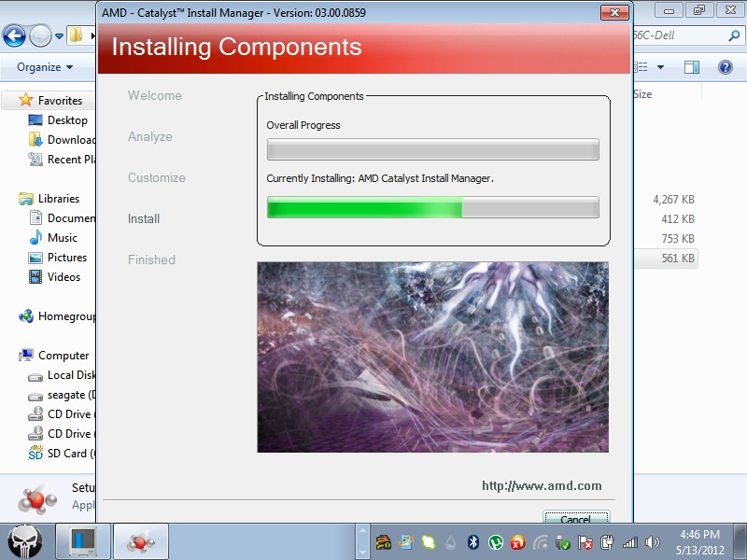Open the view options dropdown arrow
Viewport: 747px width, 560px height.
(660, 67)
